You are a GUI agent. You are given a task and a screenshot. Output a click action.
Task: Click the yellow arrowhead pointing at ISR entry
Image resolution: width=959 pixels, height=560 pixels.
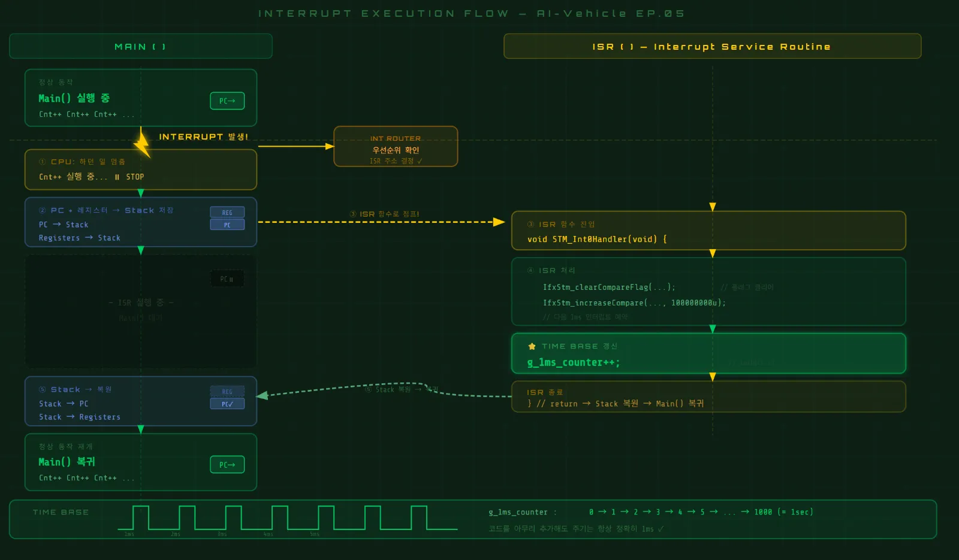pos(499,222)
